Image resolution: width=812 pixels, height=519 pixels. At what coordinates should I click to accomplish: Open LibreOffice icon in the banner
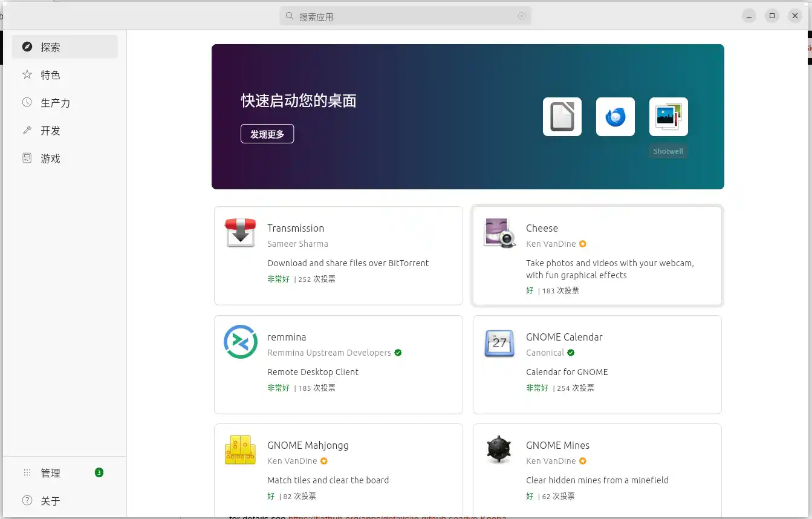562,117
